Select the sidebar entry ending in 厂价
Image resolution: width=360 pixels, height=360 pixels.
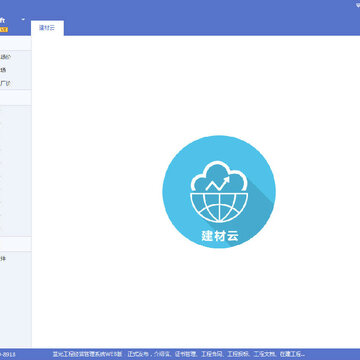[x=5, y=83]
